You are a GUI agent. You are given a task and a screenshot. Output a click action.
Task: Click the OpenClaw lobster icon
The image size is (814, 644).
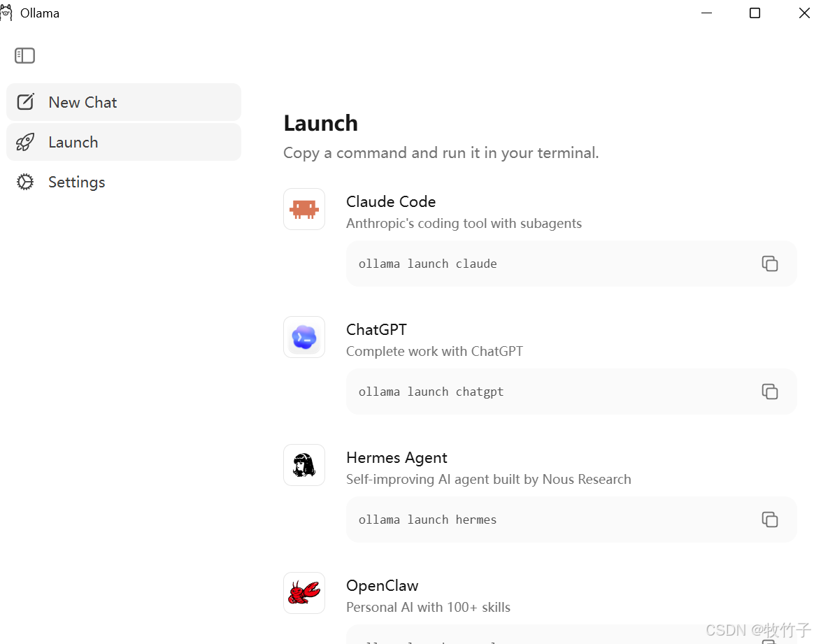click(x=304, y=593)
